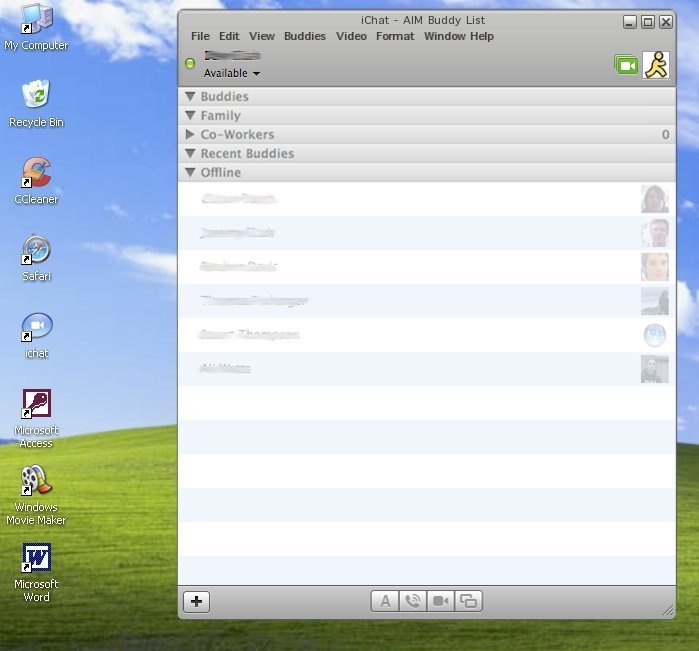The width and height of the screenshot is (699, 651).
Task: Select the Windows Movie Maker shortcut
Action: coord(36,495)
